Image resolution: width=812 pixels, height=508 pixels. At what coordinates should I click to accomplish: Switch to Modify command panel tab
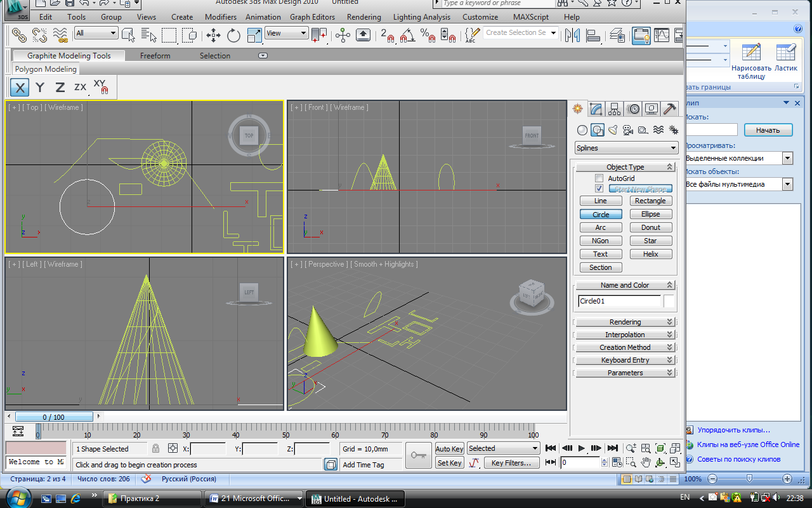pos(596,109)
